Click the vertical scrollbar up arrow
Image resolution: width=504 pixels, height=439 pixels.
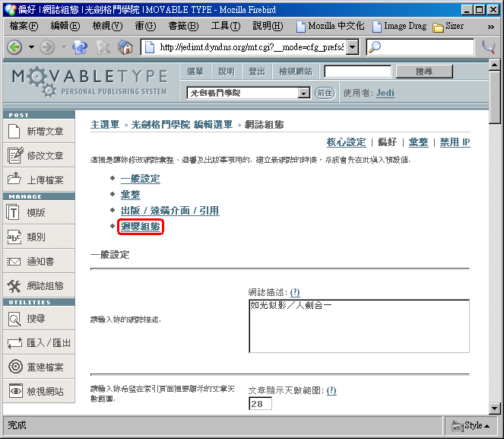(494, 65)
